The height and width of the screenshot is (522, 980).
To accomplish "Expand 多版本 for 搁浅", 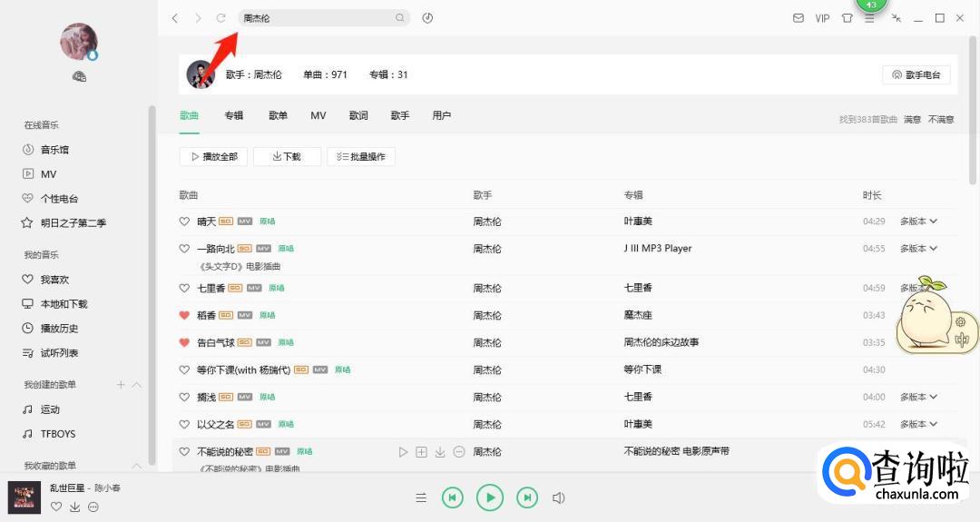I will coord(918,397).
